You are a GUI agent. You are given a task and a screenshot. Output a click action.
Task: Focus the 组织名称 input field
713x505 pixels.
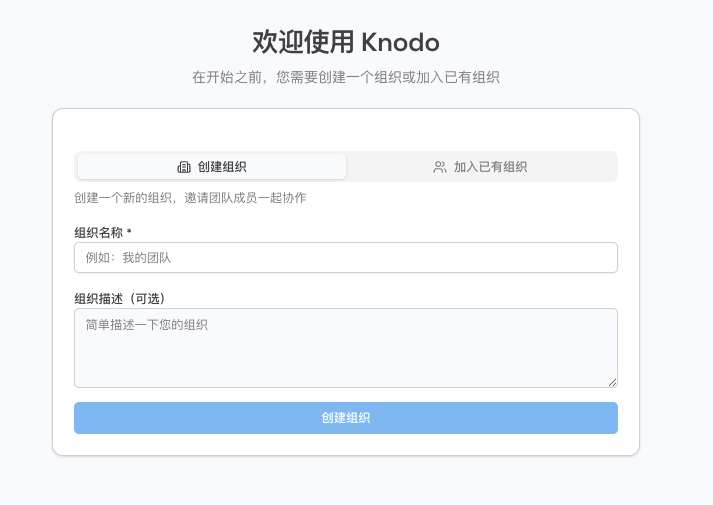pyautogui.click(x=346, y=258)
